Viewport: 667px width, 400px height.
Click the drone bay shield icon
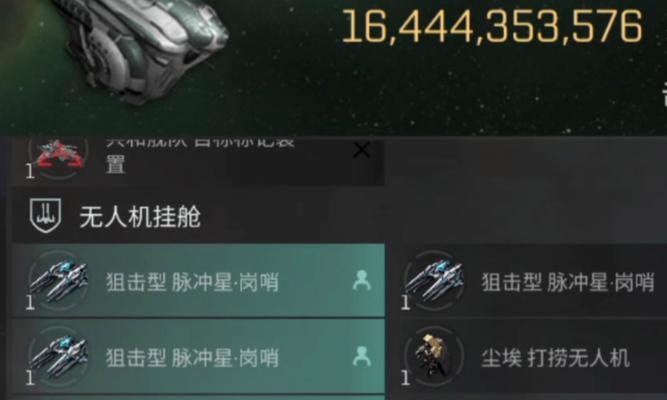[45, 216]
